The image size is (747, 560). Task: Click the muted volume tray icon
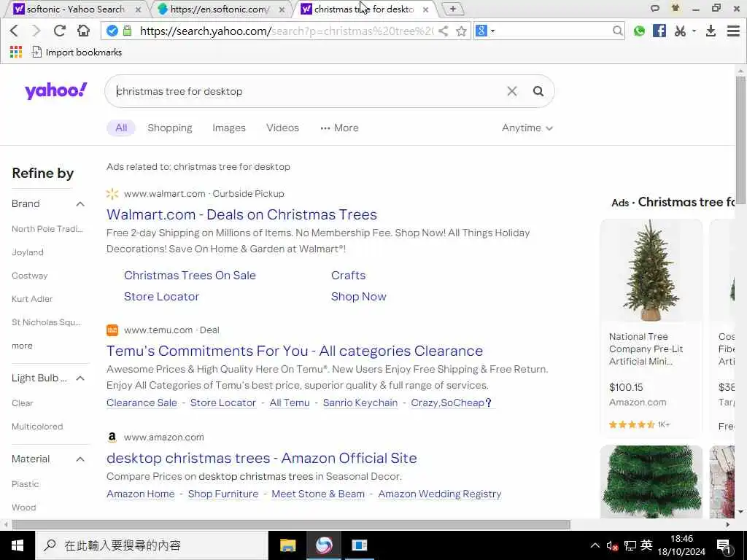(x=612, y=545)
